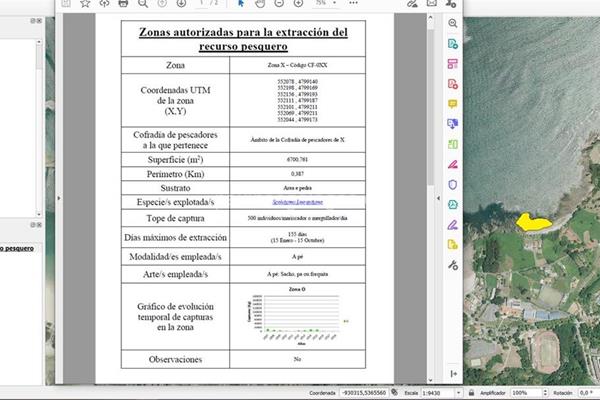The image size is (600, 400).
Task: Open the Protect shield tool in sidebar
Action: point(453,185)
